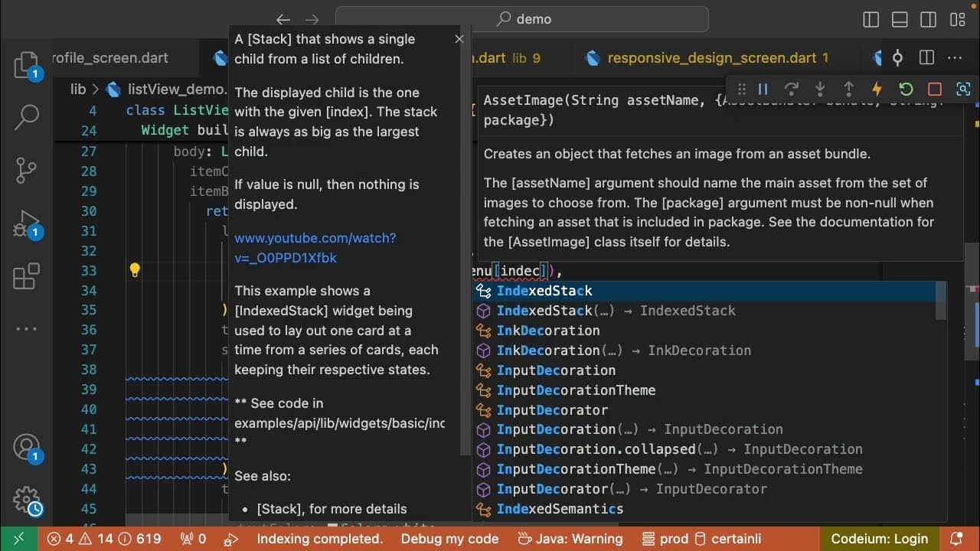
Task: Toggle the secondary side bar layout button
Action: tap(928, 19)
